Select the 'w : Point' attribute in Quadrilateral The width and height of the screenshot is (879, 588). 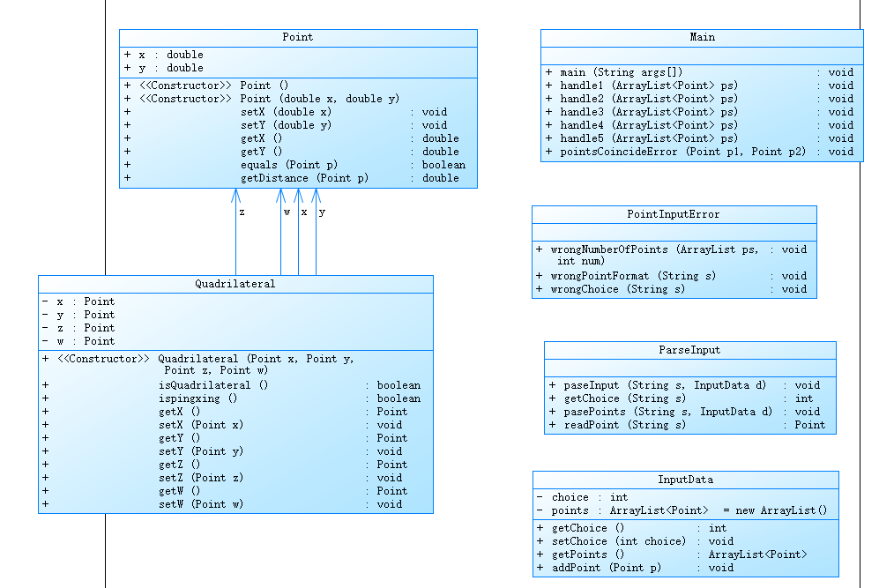tap(78, 341)
